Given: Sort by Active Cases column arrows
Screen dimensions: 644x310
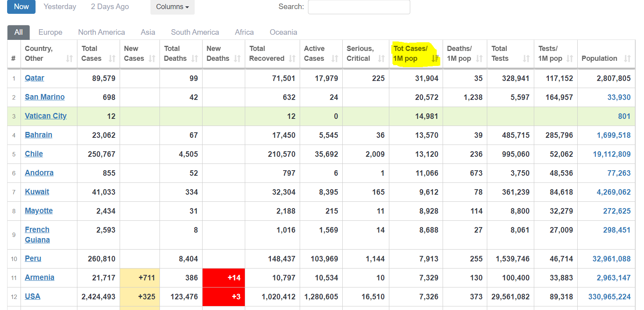Looking at the screenshot, I should (335, 58).
